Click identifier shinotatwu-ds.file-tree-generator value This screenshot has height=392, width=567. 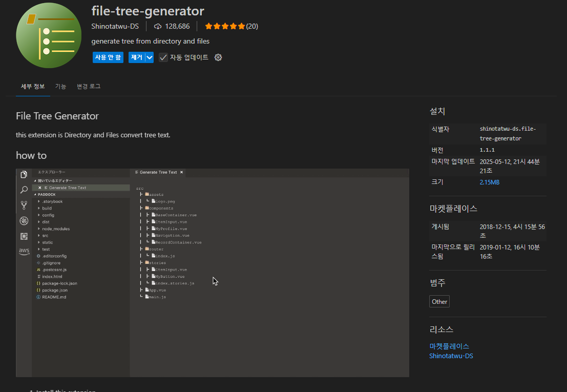pos(508,134)
